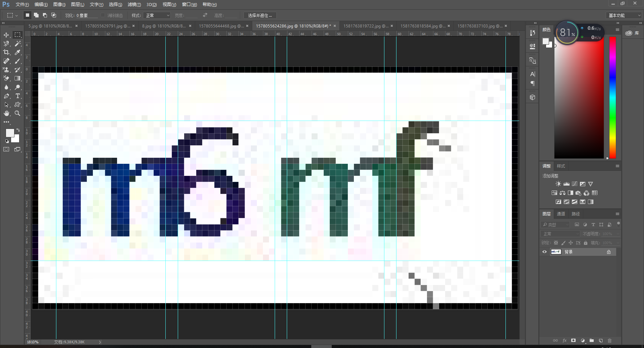The height and width of the screenshot is (348, 644).
Task: Select the Pen tool
Action: point(6,96)
